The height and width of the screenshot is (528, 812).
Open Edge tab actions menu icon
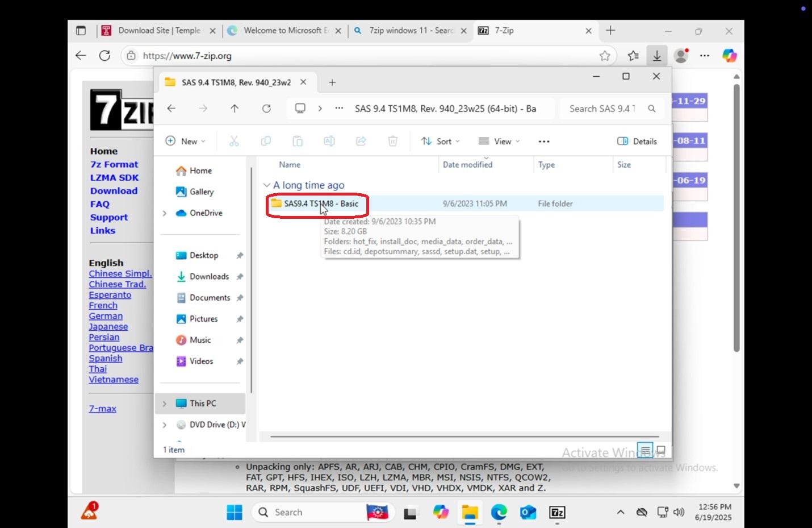pyautogui.click(x=81, y=31)
